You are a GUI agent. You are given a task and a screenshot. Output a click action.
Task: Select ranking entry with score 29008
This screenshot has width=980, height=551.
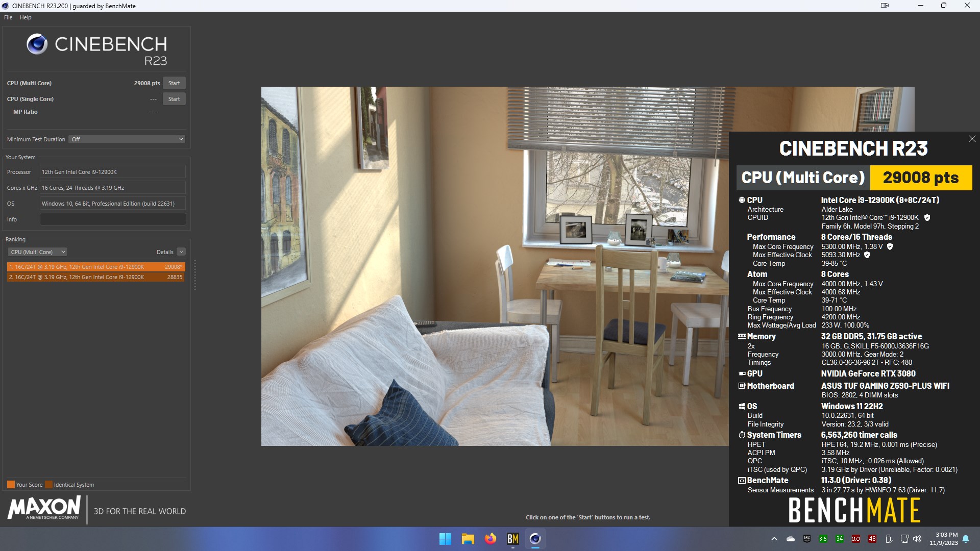tap(96, 267)
